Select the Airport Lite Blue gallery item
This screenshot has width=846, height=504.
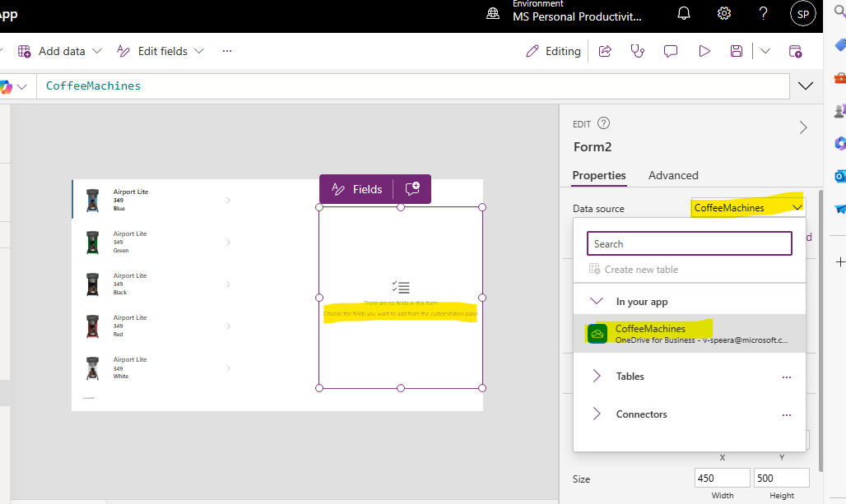click(x=154, y=200)
